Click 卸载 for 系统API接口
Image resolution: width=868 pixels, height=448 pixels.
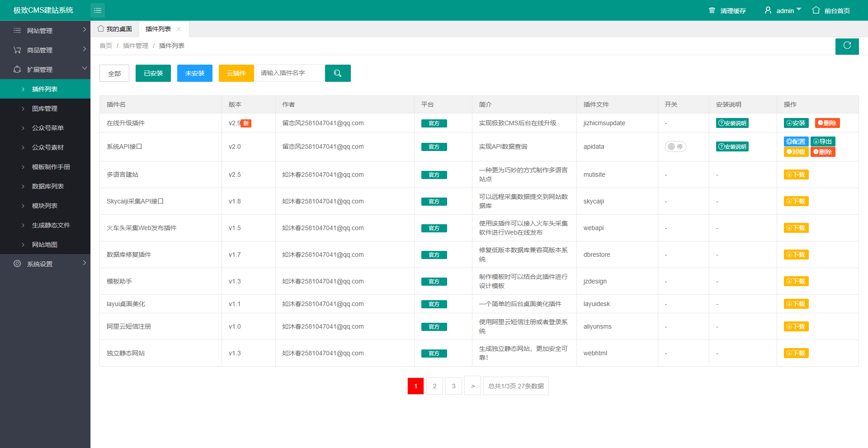click(x=796, y=152)
